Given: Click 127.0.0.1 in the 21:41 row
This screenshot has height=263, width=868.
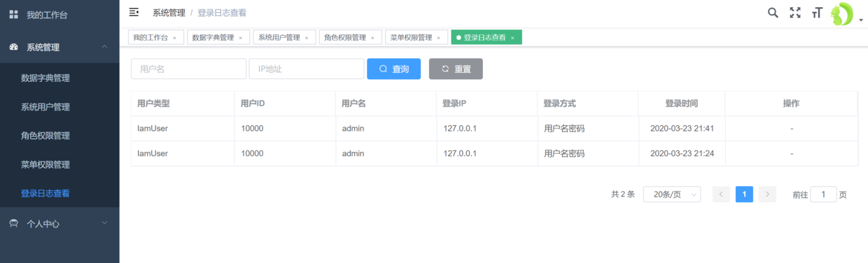Looking at the screenshot, I should click(x=460, y=129).
